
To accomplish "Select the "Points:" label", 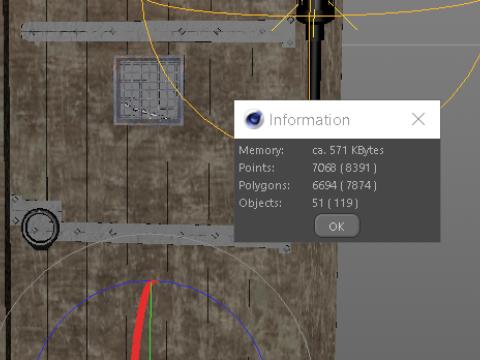I will [256, 168].
